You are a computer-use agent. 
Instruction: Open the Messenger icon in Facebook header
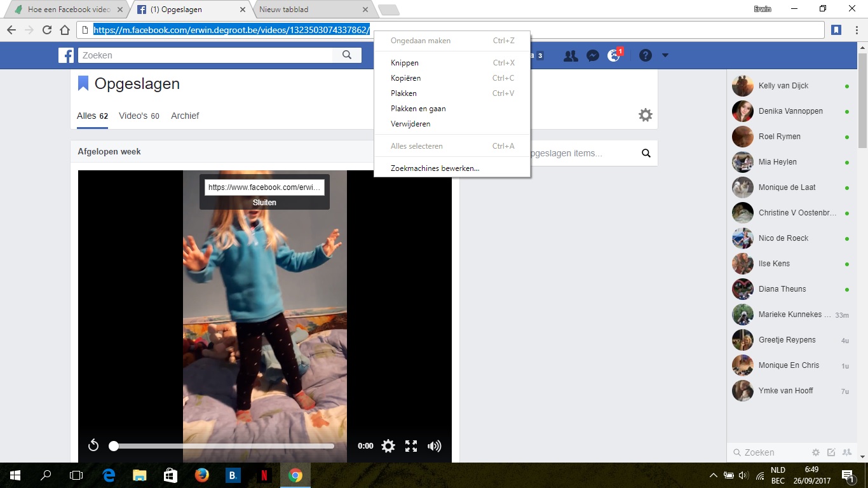coord(592,55)
